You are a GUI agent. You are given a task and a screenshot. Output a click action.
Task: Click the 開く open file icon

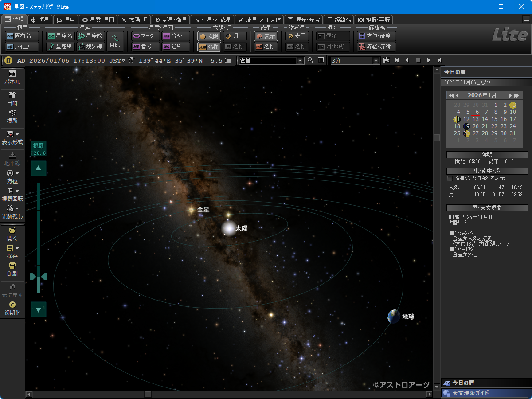pyautogui.click(x=12, y=234)
